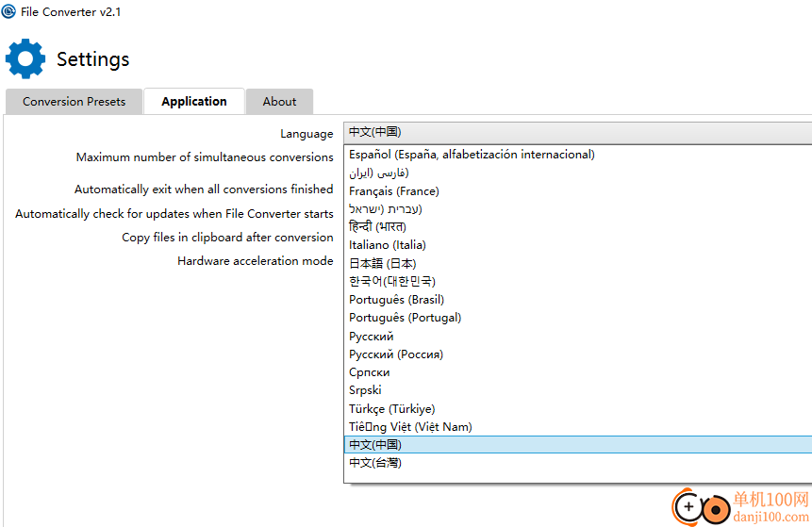Pick Türkçe (Türkiye) language
This screenshot has height=527, width=812.
point(578,408)
